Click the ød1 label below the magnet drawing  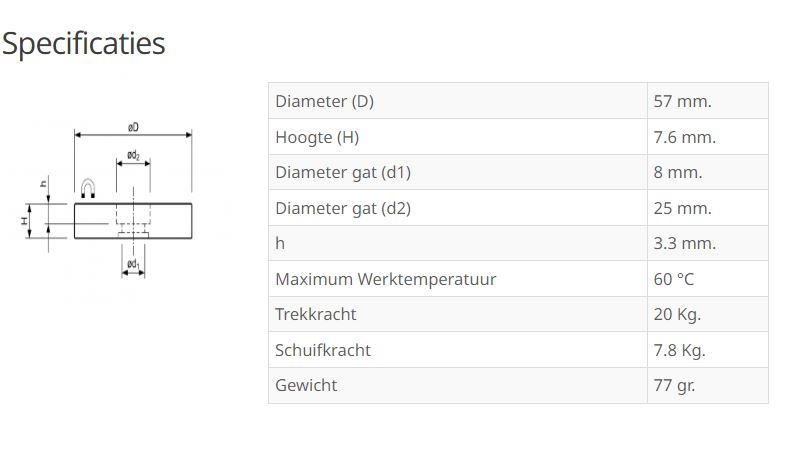tap(133, 265)
